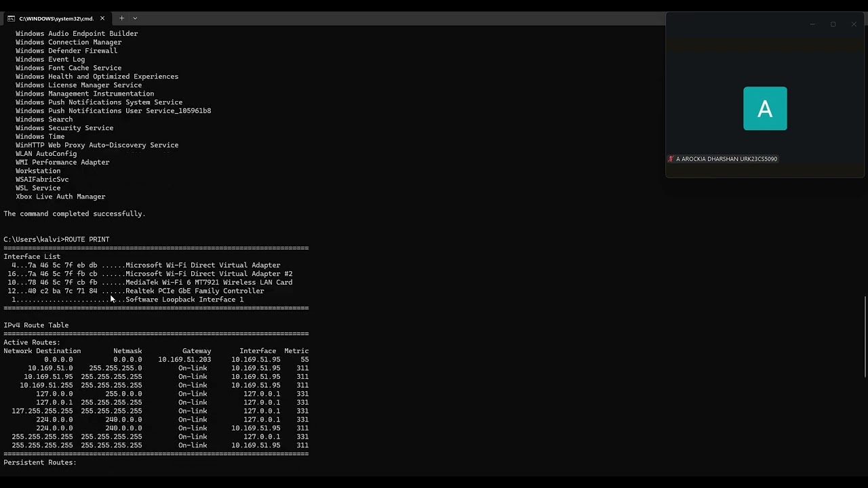The width and height of the screenshot is (868, 488).
Task: Click 'Windows Health and Optimized Experiences' line
Action: [x=97, y=77]
